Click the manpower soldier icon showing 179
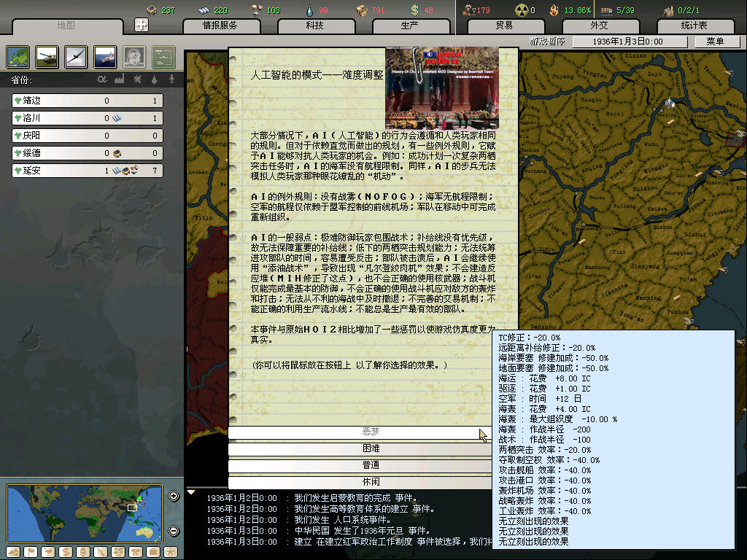 tap(469, 10)
